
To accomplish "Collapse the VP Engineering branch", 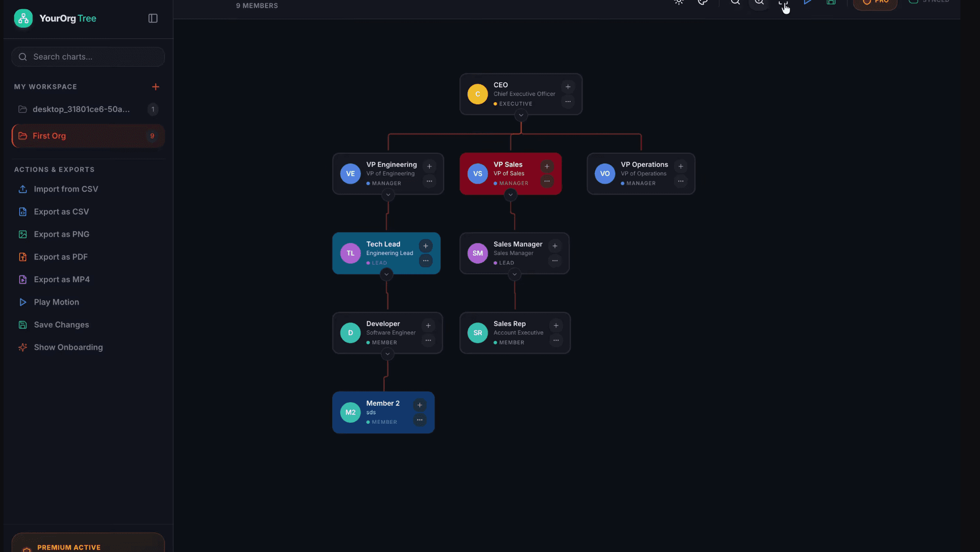I will pos(388,195).
